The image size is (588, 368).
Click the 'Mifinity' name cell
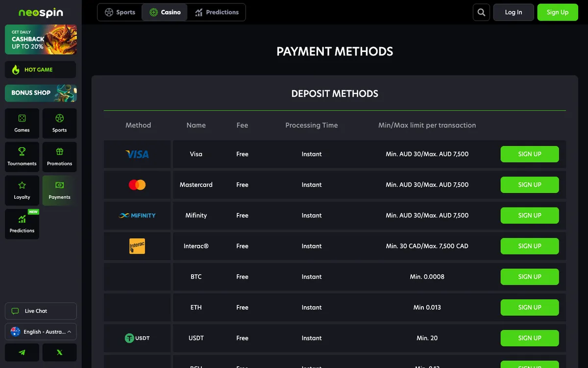point(196,215)
